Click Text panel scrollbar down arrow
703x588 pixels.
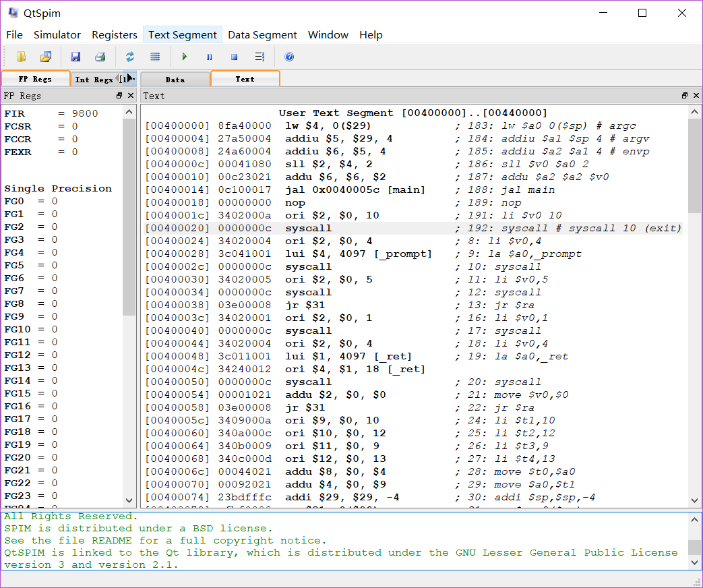tap(694, 500)
